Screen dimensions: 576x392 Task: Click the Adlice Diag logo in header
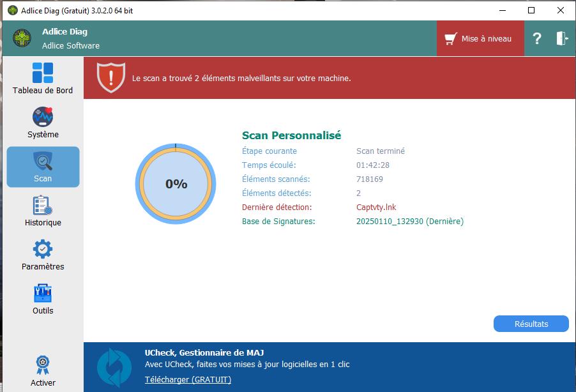click(x=22, y=38)
